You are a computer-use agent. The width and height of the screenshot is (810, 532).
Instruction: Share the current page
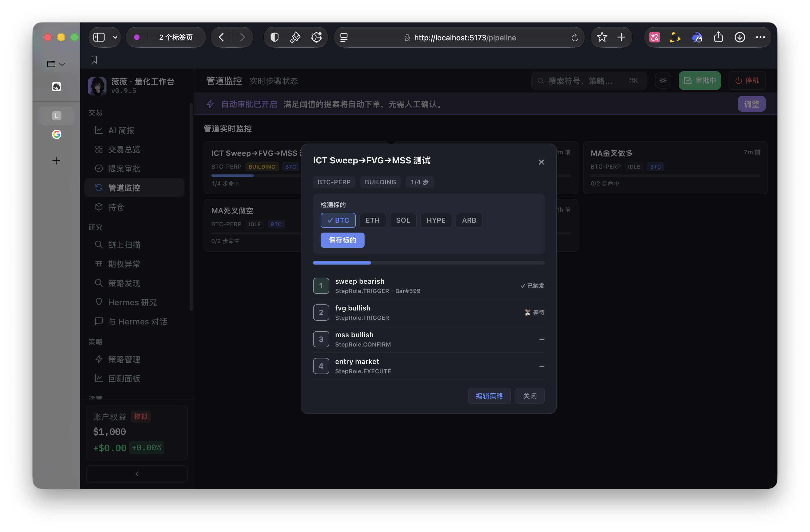[718, 37]
